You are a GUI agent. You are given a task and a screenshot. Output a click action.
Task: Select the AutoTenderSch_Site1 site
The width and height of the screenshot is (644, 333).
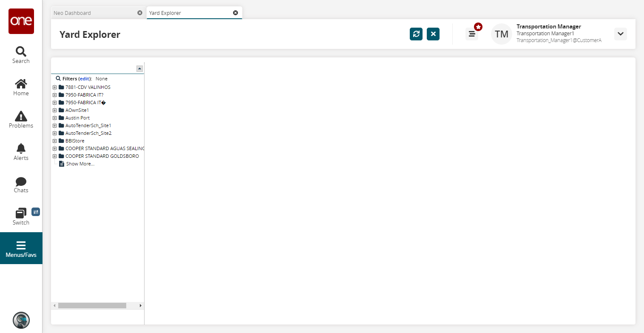(x=88, y=125)
